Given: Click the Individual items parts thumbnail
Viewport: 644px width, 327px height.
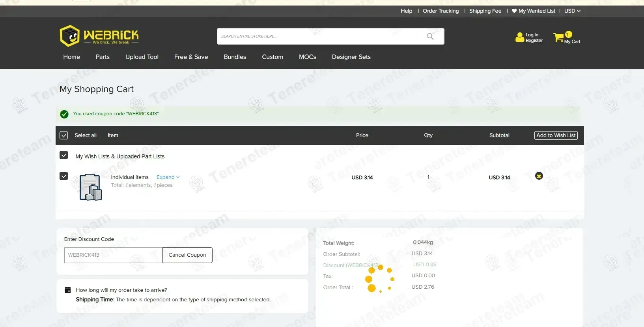Looking at the screenshot, I should [91, 187].
